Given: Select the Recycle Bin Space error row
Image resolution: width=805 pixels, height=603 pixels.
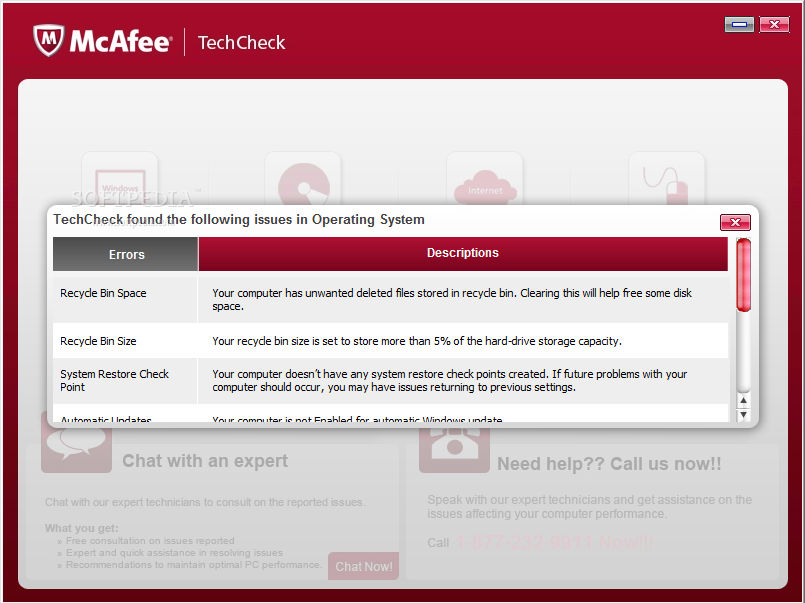Looking at the screenshot, I should (x=390, y=300).
